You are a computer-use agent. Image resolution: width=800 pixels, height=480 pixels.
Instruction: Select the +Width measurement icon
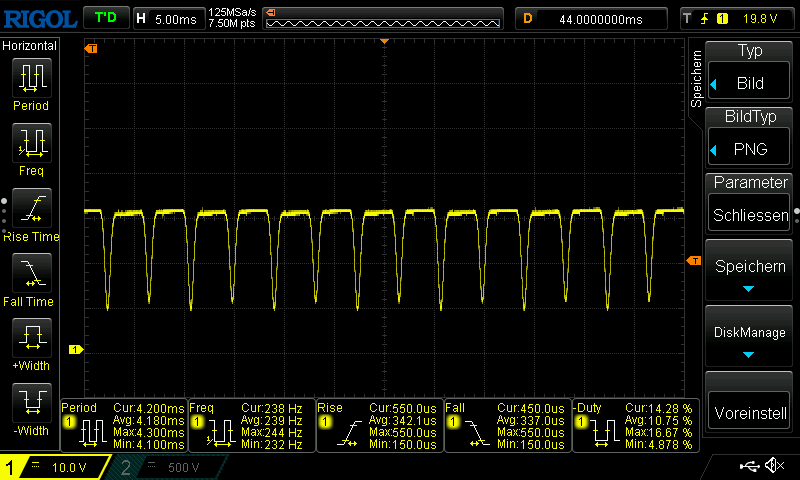30,336
